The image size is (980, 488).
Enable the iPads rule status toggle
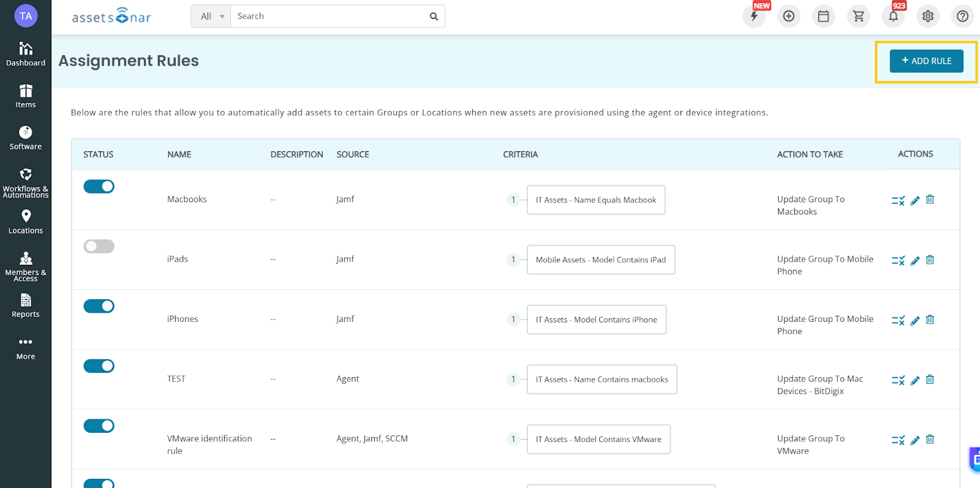(99, 246)
